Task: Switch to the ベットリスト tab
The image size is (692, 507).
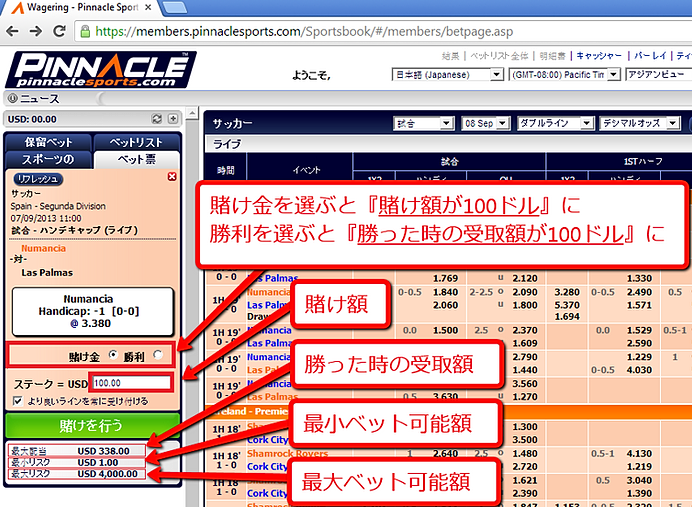Action: (x=136, y=142)
